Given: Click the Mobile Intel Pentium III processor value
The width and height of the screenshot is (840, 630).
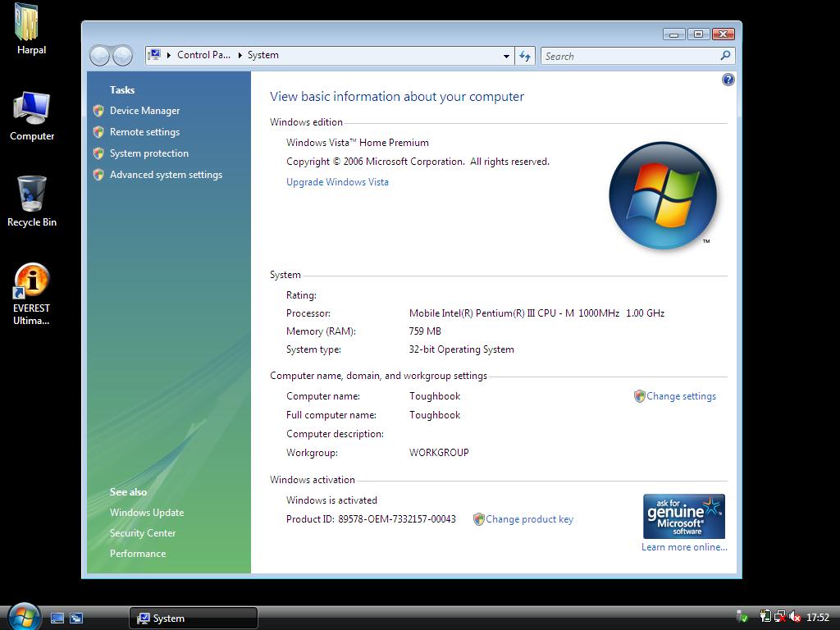Looking at the screenshot, I should (536, 313).
